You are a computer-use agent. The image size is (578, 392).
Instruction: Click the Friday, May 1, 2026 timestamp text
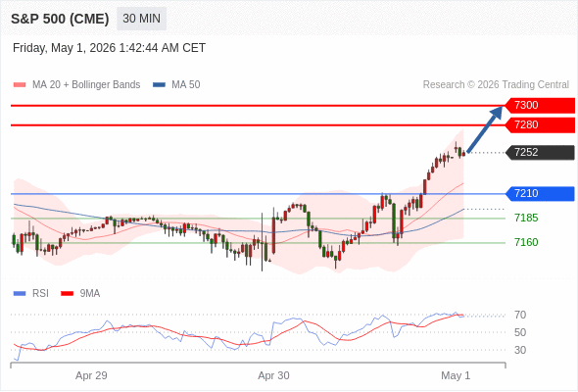[109, 48]
